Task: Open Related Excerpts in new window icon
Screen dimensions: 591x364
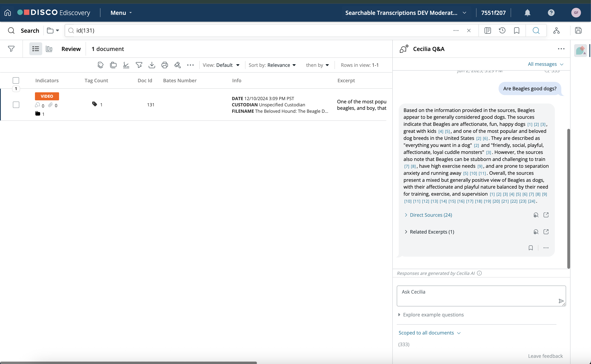Action: (546, 232)
